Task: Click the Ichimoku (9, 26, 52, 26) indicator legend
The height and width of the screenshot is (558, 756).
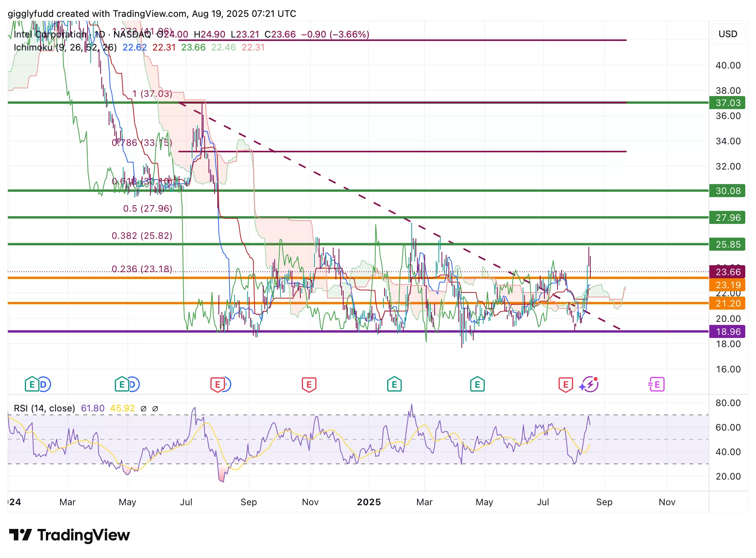Action: tap(65, 47)
